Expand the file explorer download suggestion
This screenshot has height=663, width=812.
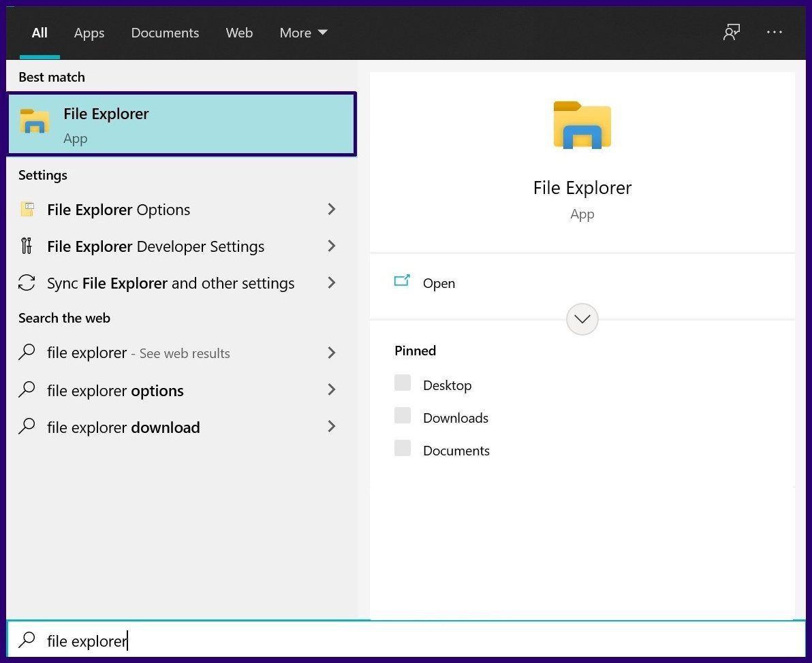332,427
